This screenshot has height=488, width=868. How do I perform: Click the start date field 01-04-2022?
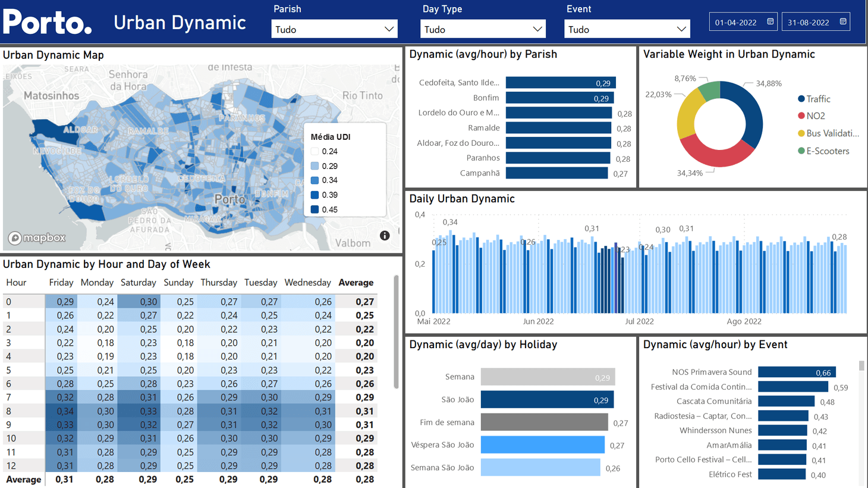(x=736, y=23)
